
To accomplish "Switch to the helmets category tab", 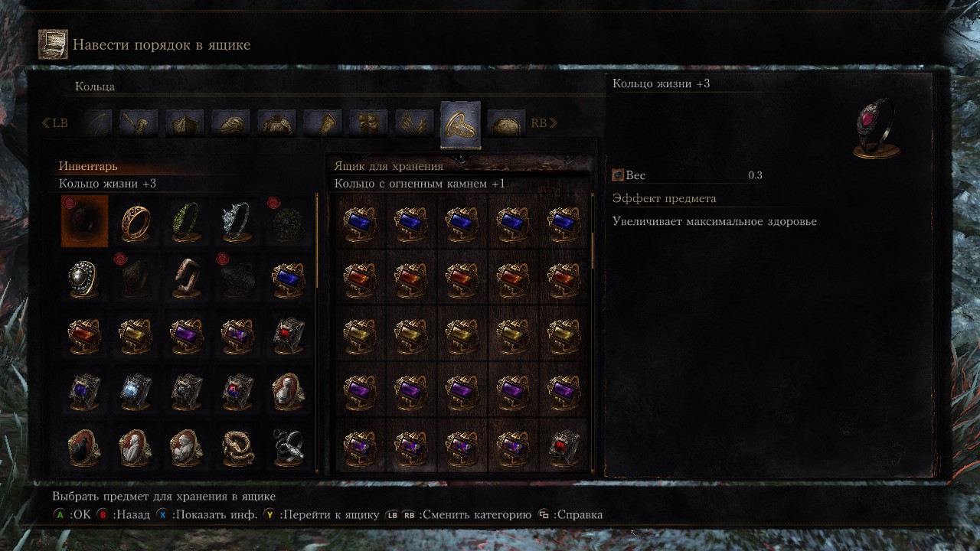I will coord(231,123).
